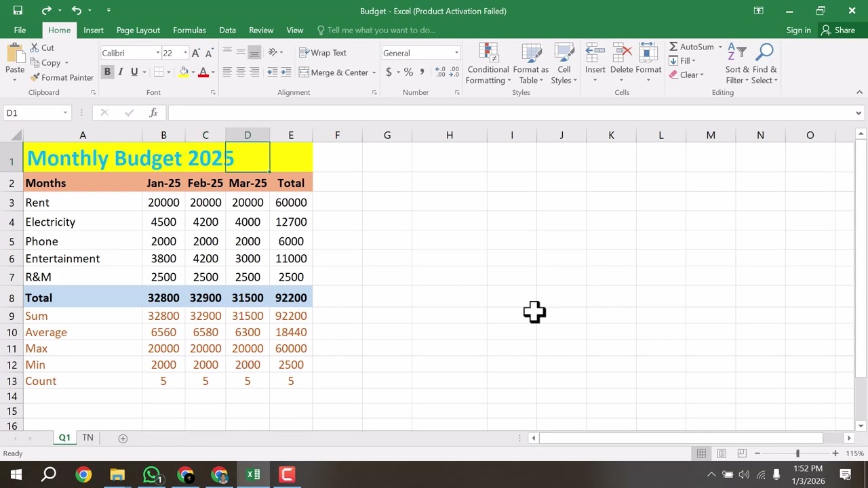Image resolution: width=868 pixels, height=488 pixels.
Task: Toggle middle vertical alignment
Action: tap(241, 53)
